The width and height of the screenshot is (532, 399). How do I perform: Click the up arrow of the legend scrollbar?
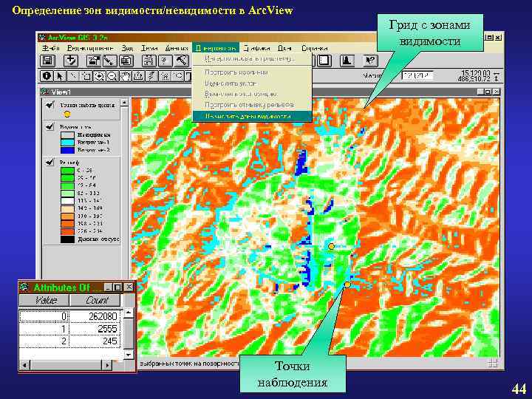(125, 102)
